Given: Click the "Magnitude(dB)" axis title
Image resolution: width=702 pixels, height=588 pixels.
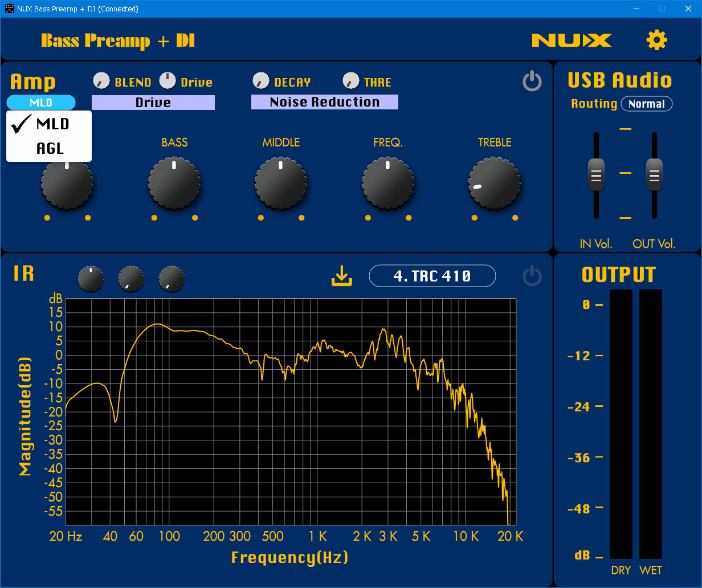Looking at the screenshot, I should [25, 416].
